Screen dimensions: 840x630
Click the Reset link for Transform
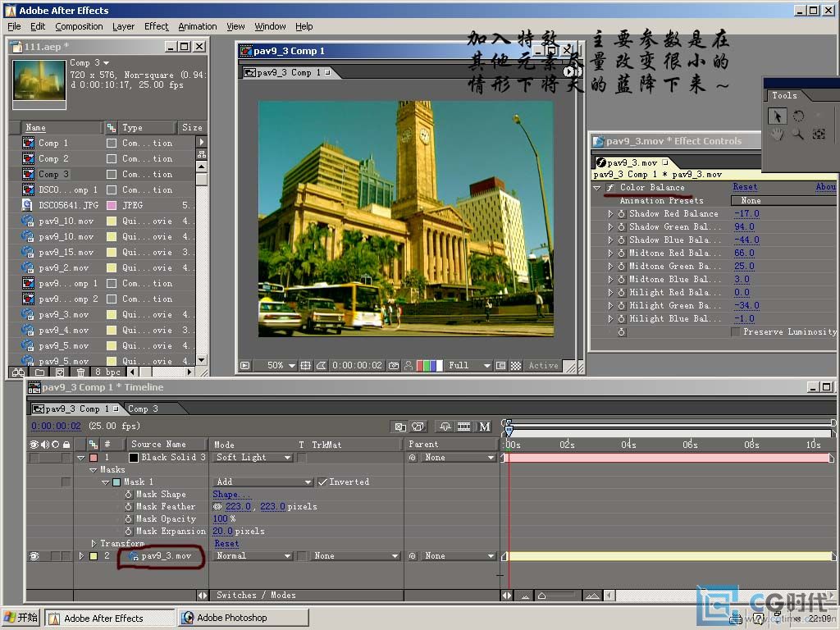226,544
